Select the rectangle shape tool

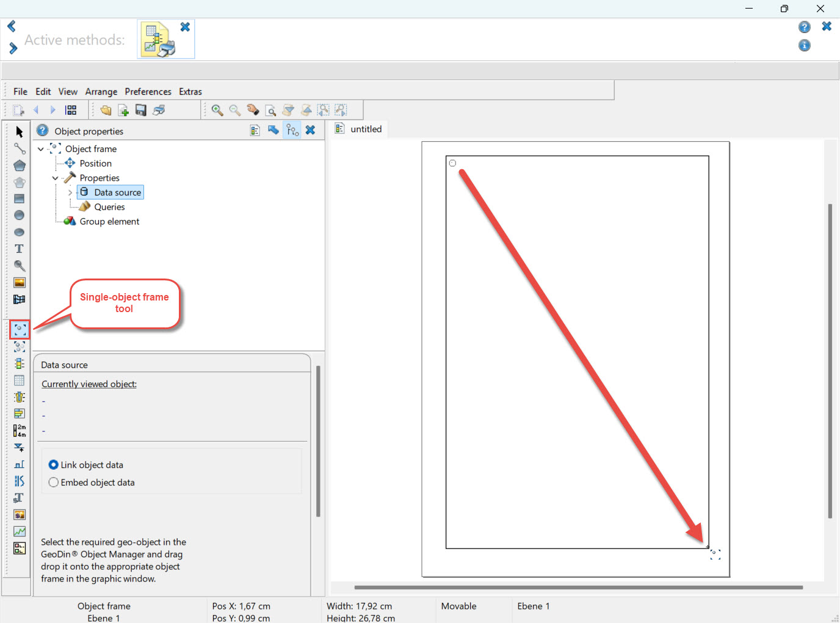click(x=20, y=199)
